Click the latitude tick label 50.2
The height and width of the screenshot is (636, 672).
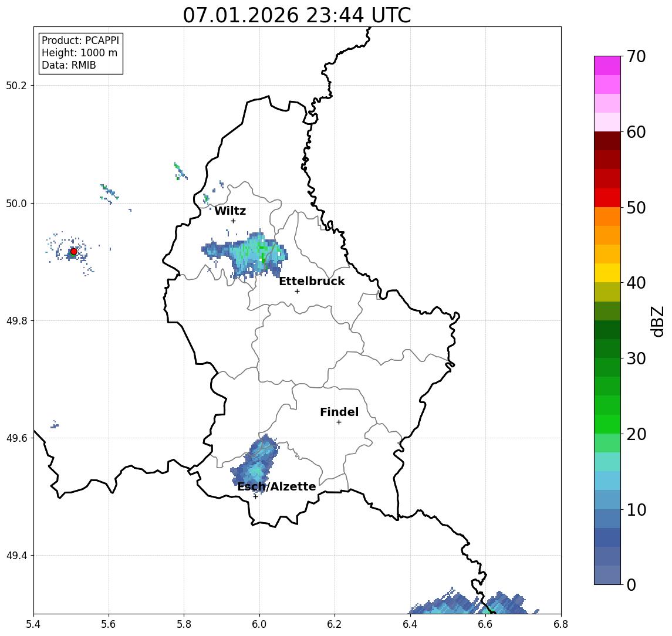tap(16, 85)
